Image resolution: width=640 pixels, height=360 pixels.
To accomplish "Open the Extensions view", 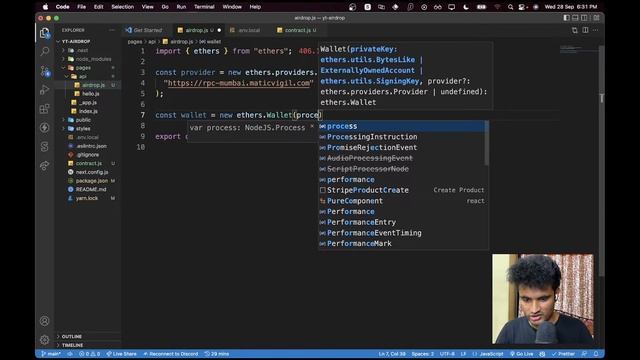I will pos(44,109).
